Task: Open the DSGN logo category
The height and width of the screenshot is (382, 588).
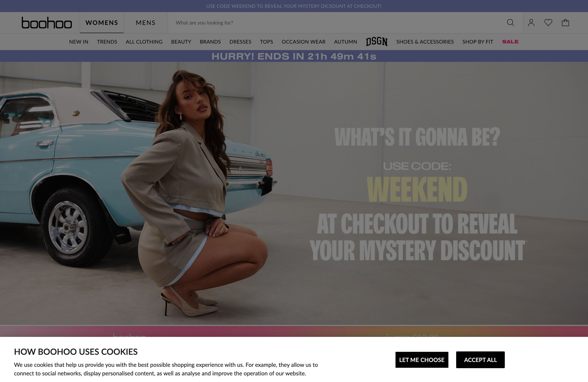Action: 377,41
